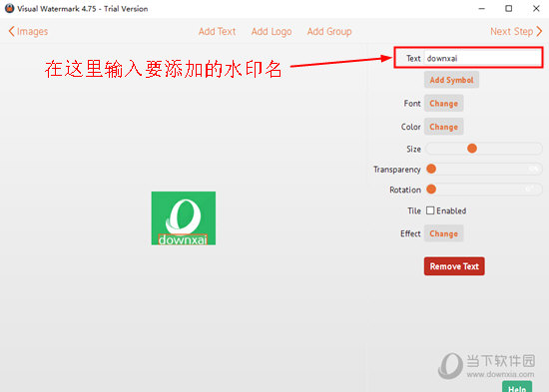Change the watermark Color
The image size is (549, 392).
(x=443, y=127)
